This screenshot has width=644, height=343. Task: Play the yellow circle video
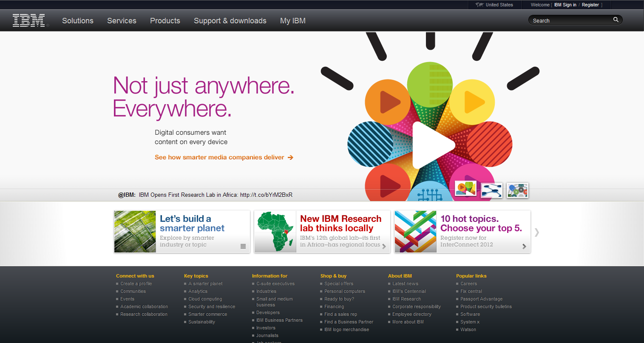pyautogui.click(x=472, y=102)
